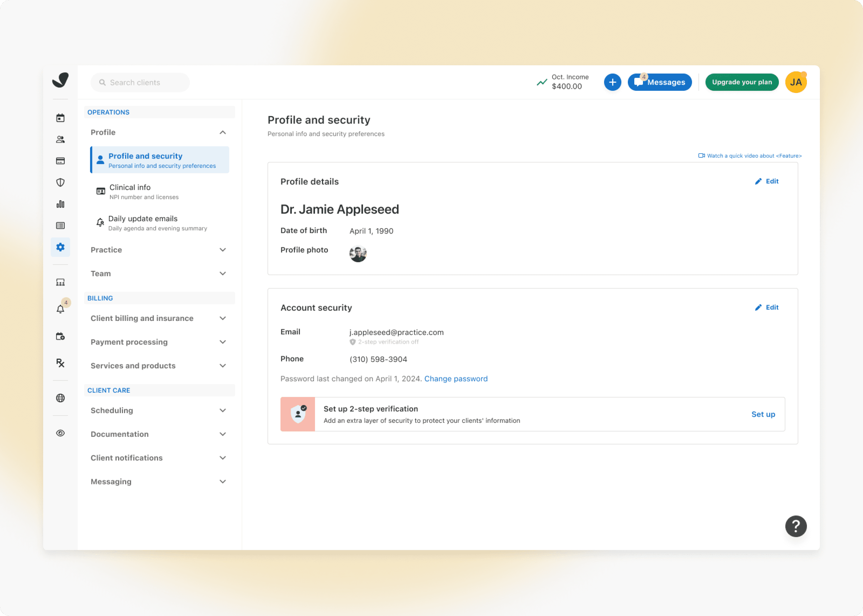
Task: Click the profile photo thumbnail
Action: coord(358,254)
